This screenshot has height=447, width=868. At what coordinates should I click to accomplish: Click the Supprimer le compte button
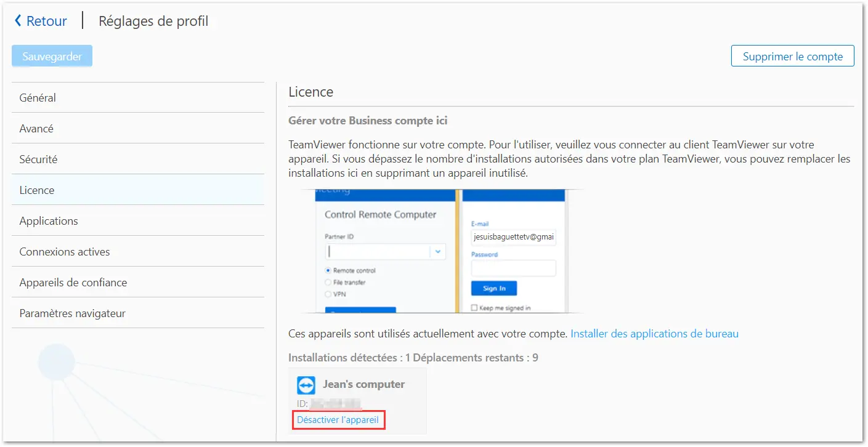[792, 56]
